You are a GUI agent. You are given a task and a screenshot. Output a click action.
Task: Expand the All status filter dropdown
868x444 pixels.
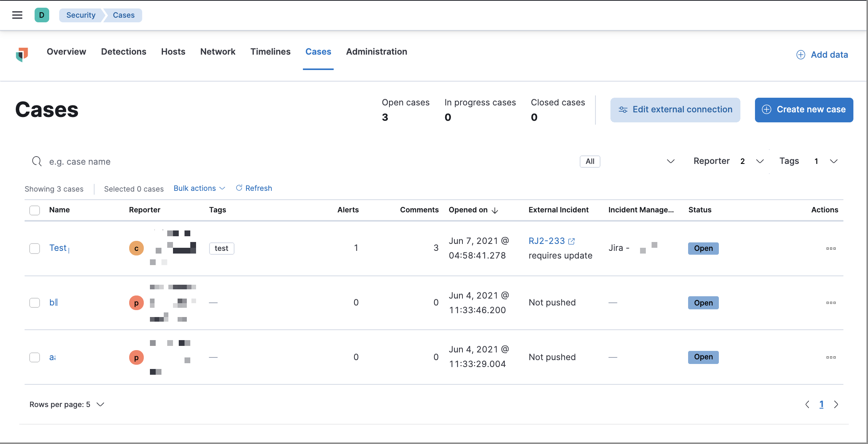coord(669,161)
